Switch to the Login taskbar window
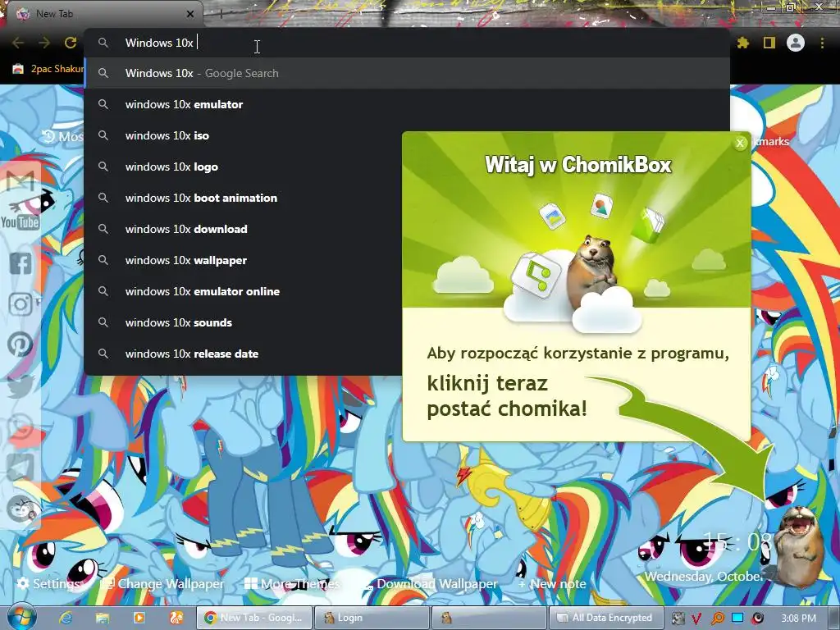840x630 pixels. coord(372,618)
